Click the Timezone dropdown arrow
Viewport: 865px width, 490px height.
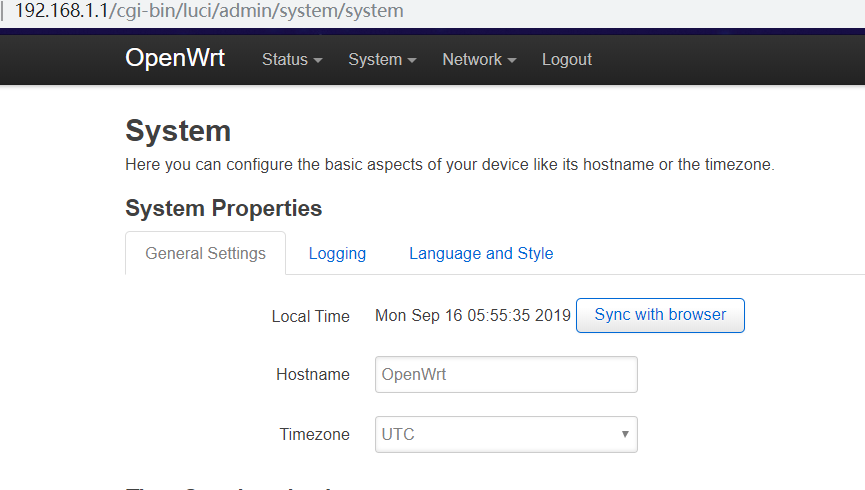[x=624, y=435]
